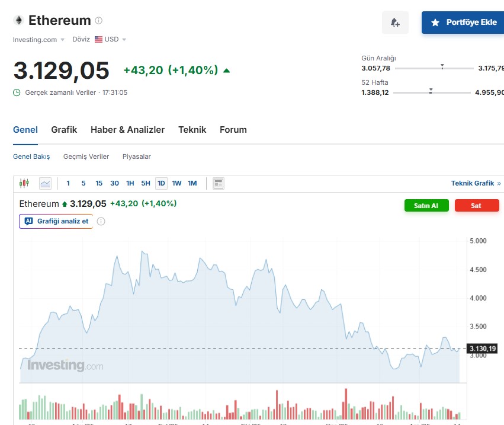The image size is (504, 425).
Task: Click the info icon next to Ethereum title
Action: point(98,19)
